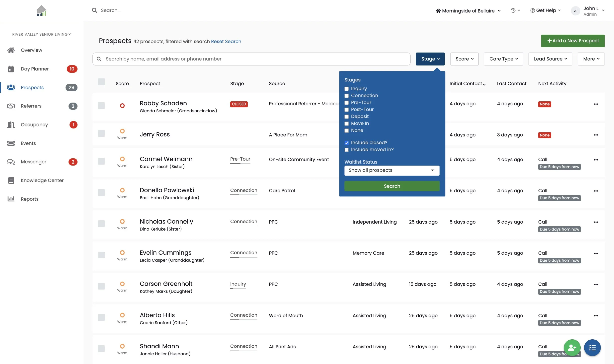Check the Connection stage checkbox
614x364 pixels.
[347, 96]
